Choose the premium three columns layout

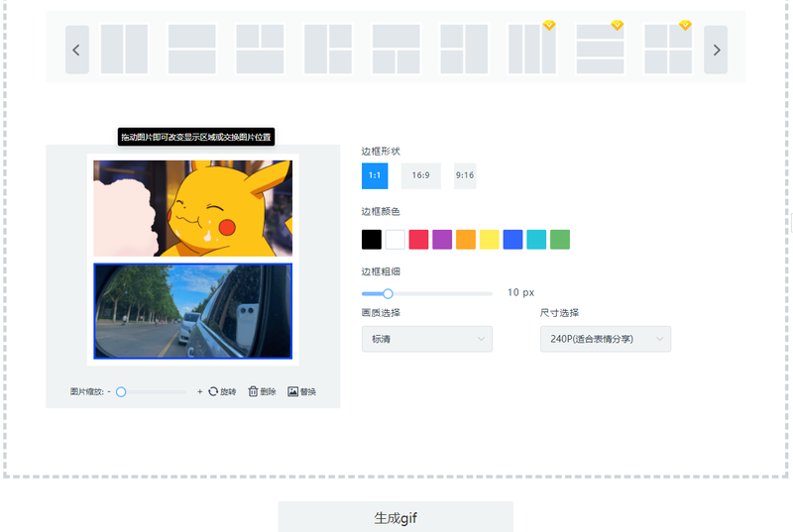pyautogui.click(x=532, y=49)
